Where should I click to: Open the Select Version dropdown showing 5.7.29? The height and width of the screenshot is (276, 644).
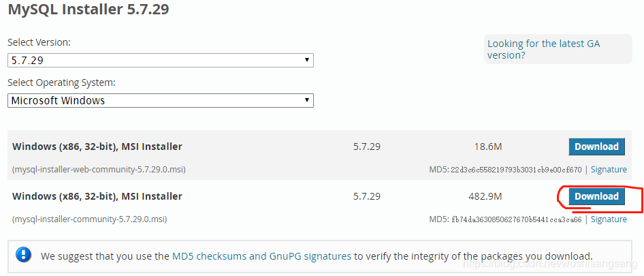point(160,60)
